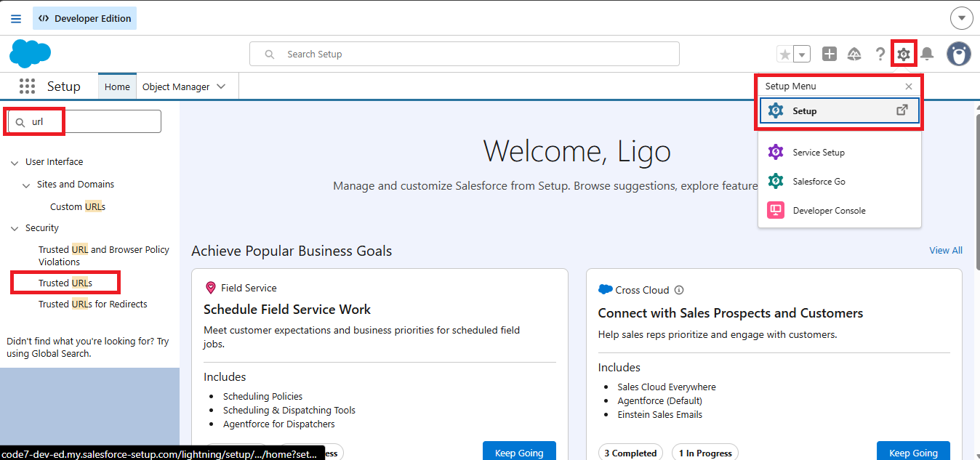
Task: Click the Setup gear icon
Action: tap(903, 54)
